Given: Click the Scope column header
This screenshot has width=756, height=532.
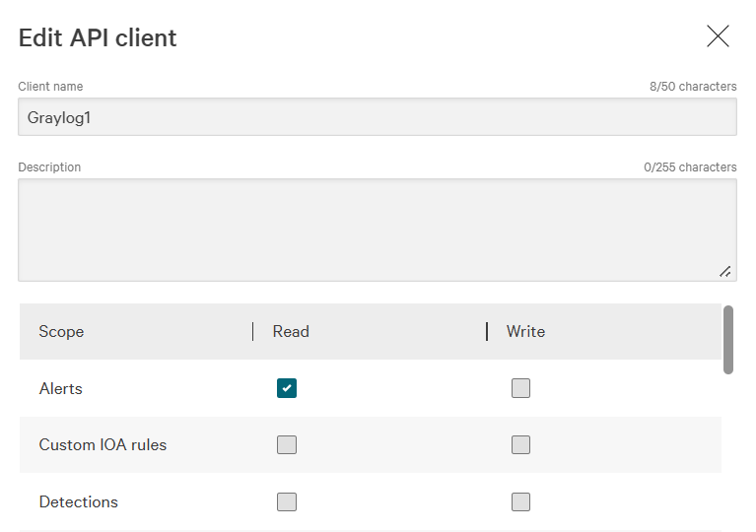Looking at the screenshot, I should click(x=61, y=332).
